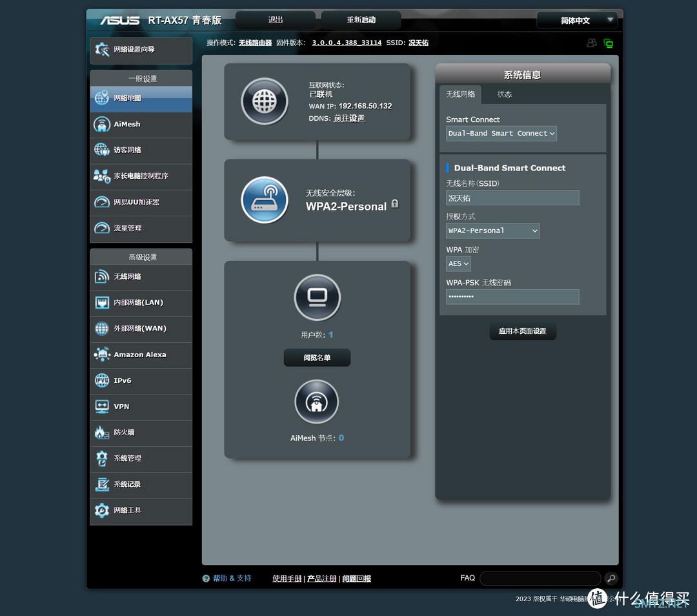Click the lock icon beside WPA2-Personal
This screenshot has height=616, width=697.
395,203
